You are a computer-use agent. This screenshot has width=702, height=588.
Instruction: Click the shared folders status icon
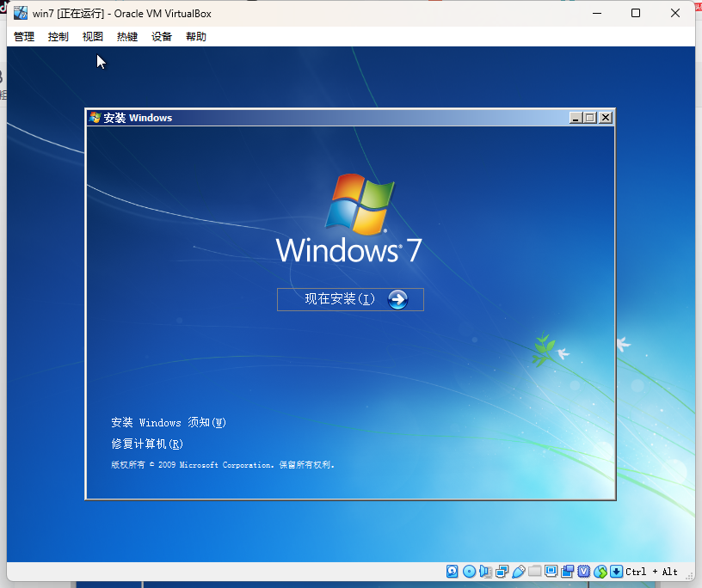535,572
